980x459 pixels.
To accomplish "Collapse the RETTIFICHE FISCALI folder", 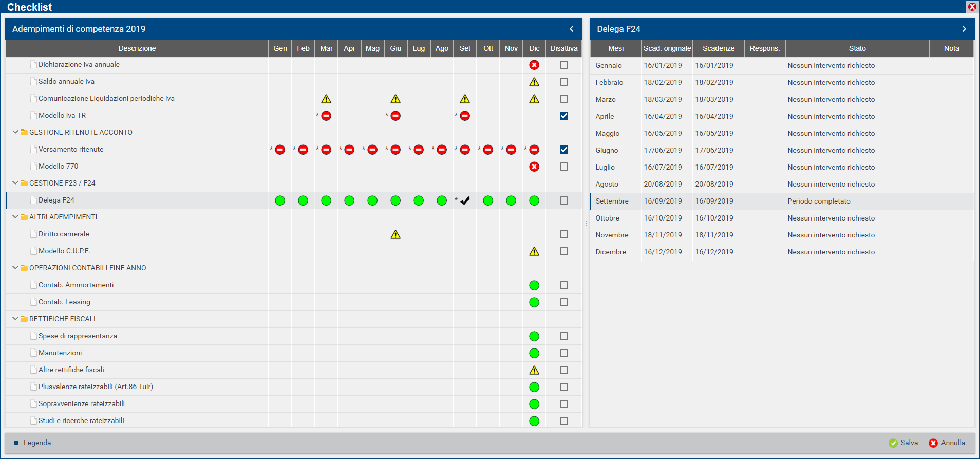I will pos(15,319).
